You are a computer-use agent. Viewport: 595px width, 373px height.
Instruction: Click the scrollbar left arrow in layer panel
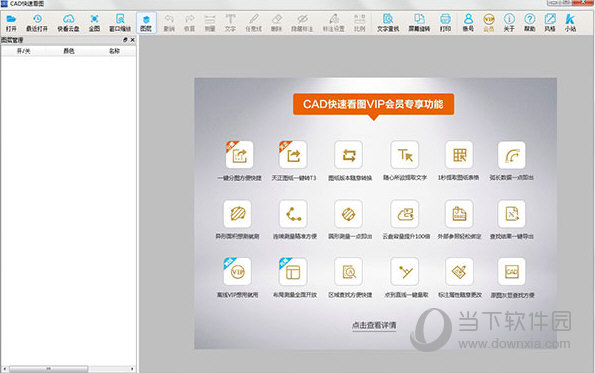click(x=5, y=368)
